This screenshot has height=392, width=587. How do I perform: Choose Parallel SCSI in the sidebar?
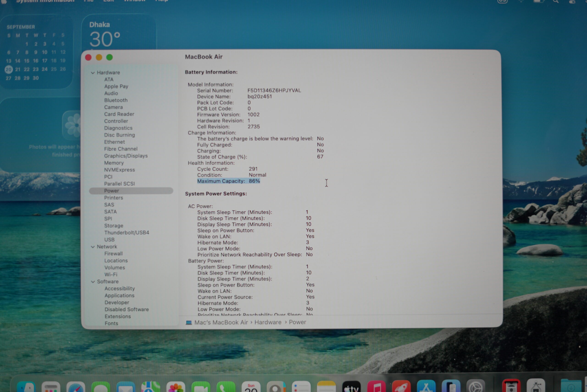click(x=119, y=184)
